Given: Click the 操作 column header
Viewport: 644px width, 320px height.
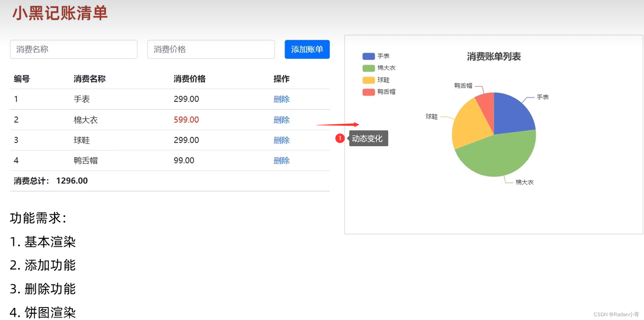Looking at the screenshot, I should [281, 79].
